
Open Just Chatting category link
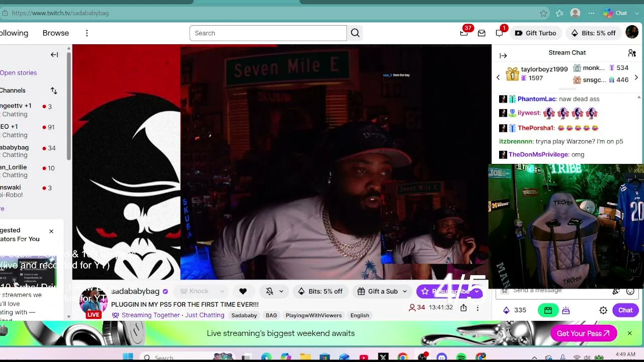tap(204, 315)
